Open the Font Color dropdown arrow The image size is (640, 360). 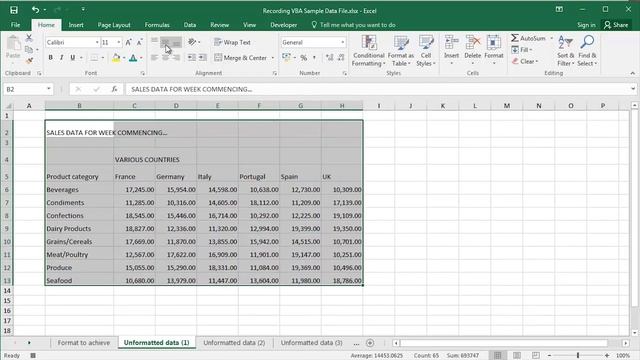141,58
